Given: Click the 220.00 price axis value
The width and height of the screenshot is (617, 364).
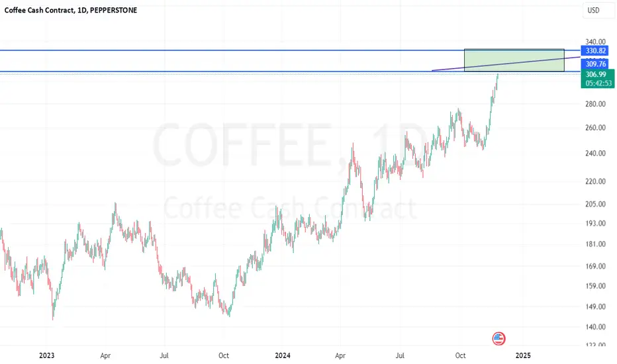Looking at the screenshot, I should point(595,181).
